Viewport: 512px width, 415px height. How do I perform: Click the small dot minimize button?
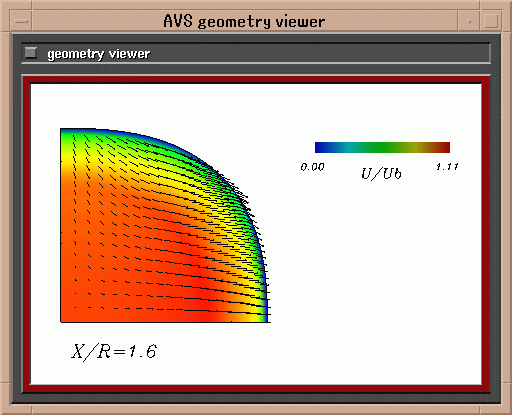click(469, 21)
